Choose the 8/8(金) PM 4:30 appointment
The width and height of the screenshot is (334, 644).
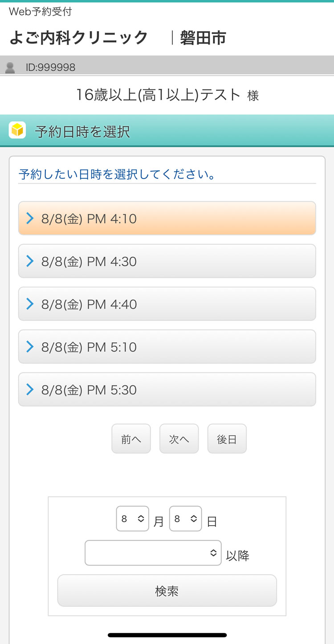point(167,261)
